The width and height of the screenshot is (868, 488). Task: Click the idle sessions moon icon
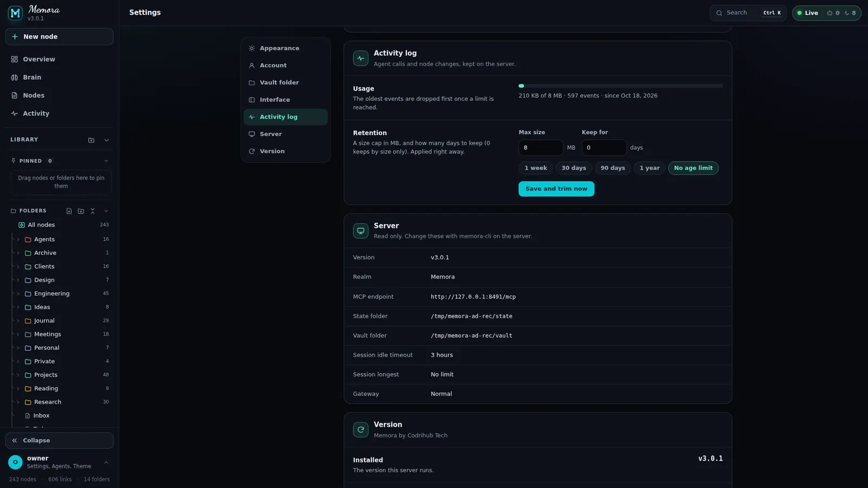coord(847,13)
